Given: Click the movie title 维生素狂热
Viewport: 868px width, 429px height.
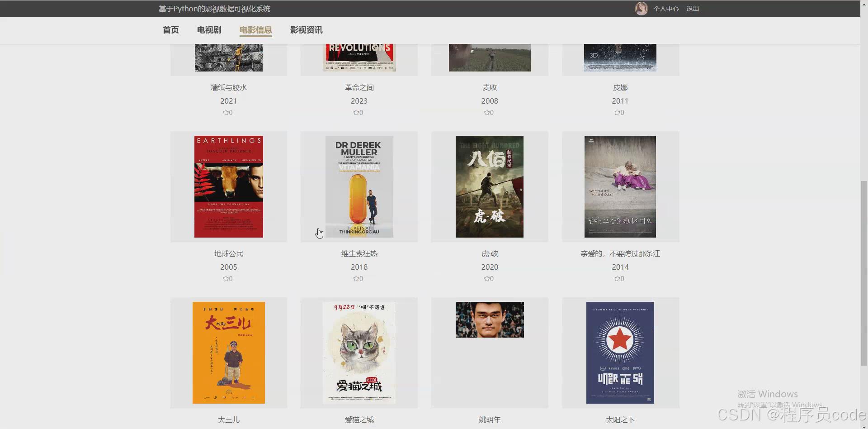Looking at the screenshot, I should click(359, 254).
